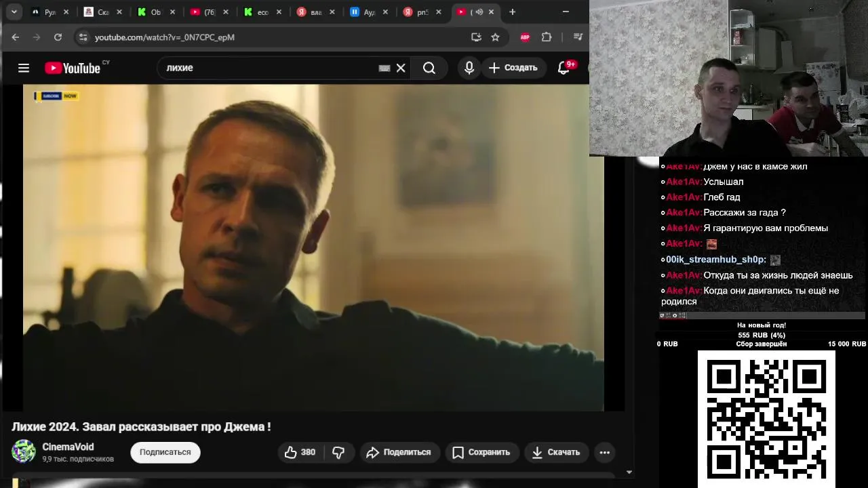868x488 pixels.
Task: Click chat message 'Глеб гад'
Action: click(722, 197)
